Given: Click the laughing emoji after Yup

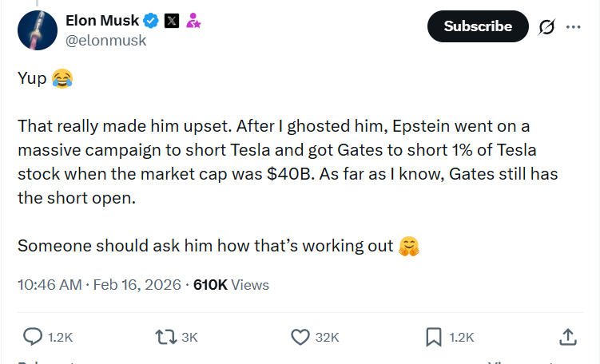Looking at the screenshot, I should click(x=61, y=79).
